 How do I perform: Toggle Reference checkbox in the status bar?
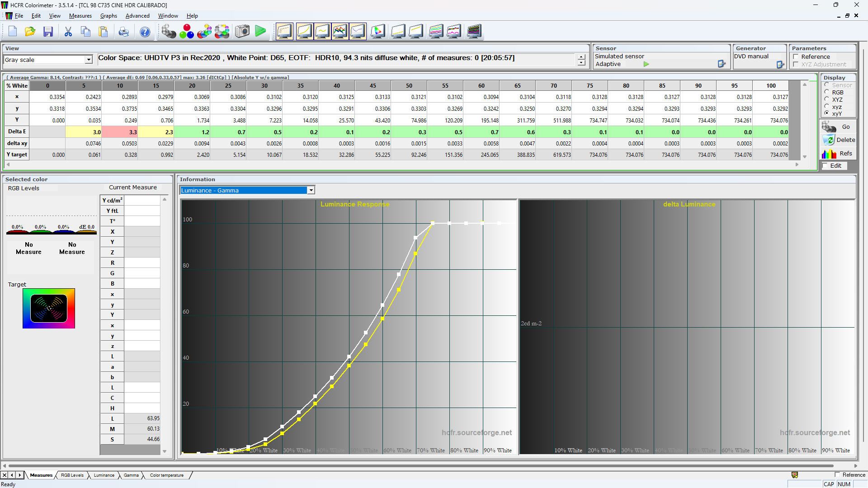coord(838,475)
